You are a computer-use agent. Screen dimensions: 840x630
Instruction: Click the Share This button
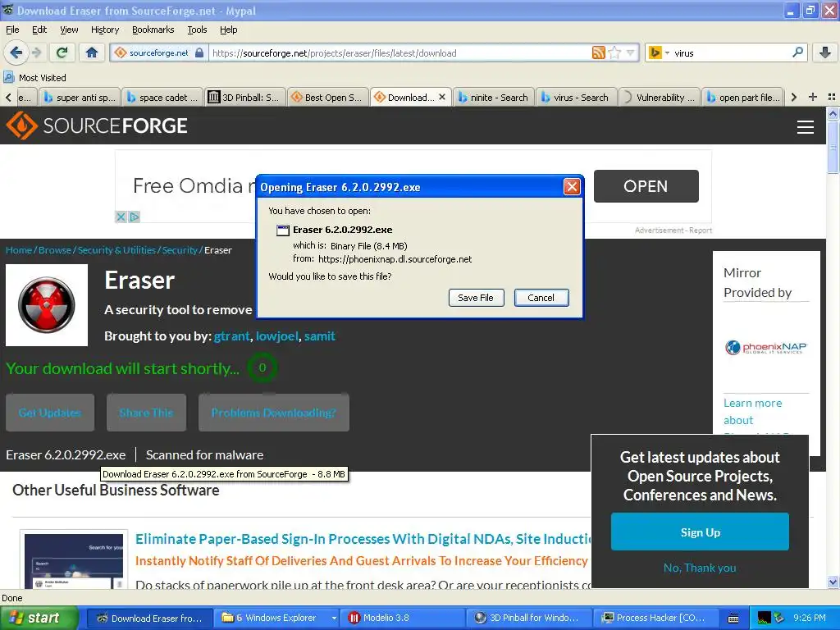(146, 413)
